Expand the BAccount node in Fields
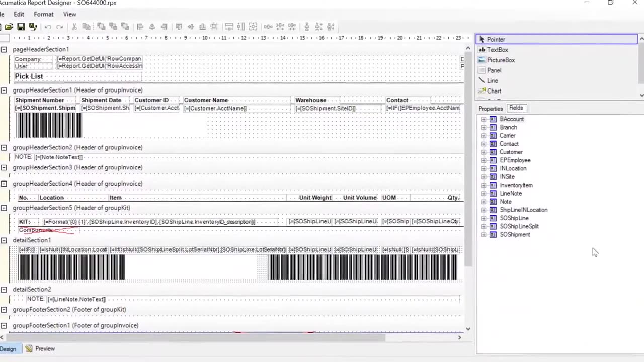644x362 pixels. click(484, 119)
